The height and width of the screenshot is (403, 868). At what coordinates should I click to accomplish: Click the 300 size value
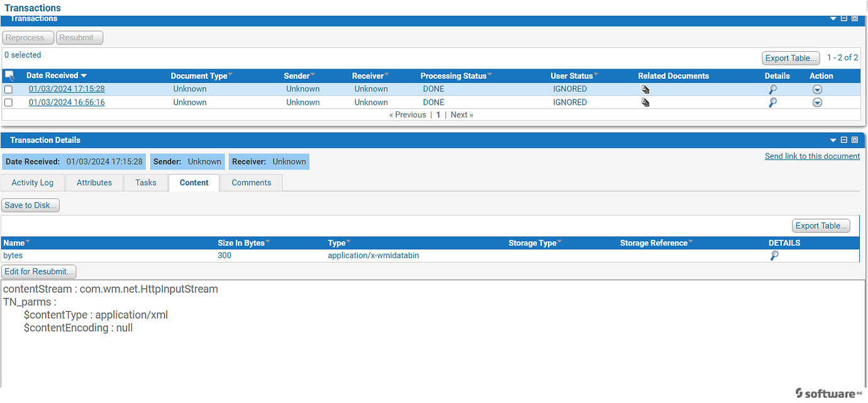[x=225, y=256]
